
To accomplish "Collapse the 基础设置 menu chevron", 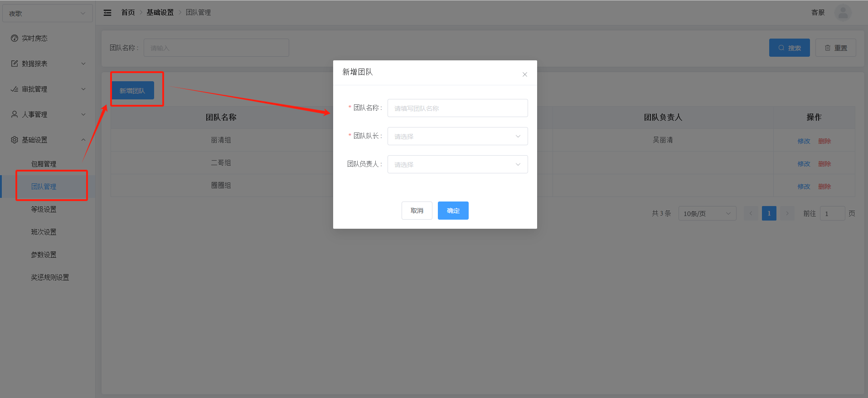I will click(x=83, y=140).
